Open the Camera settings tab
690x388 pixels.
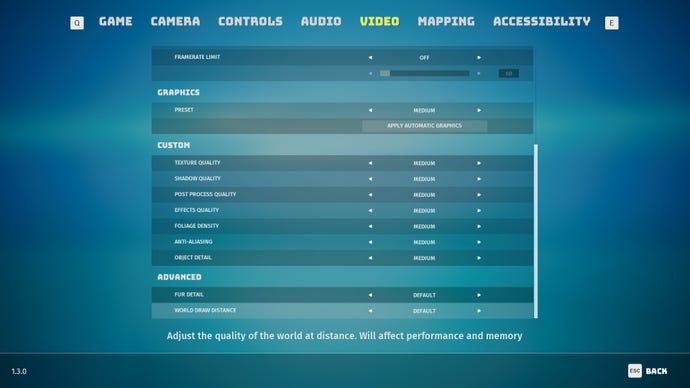pos(175,22)
